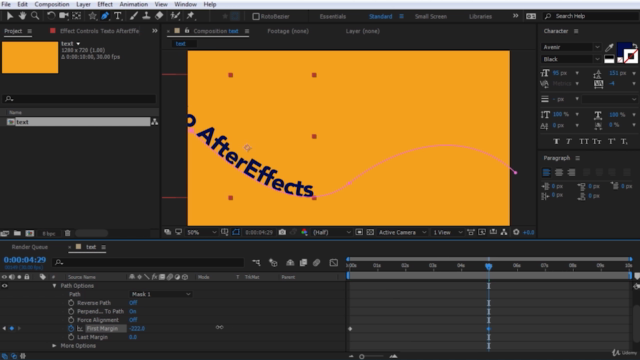Viewport: 640px width, 360px height.
Task: Select the Brush tool
Action: pos(133,16)
